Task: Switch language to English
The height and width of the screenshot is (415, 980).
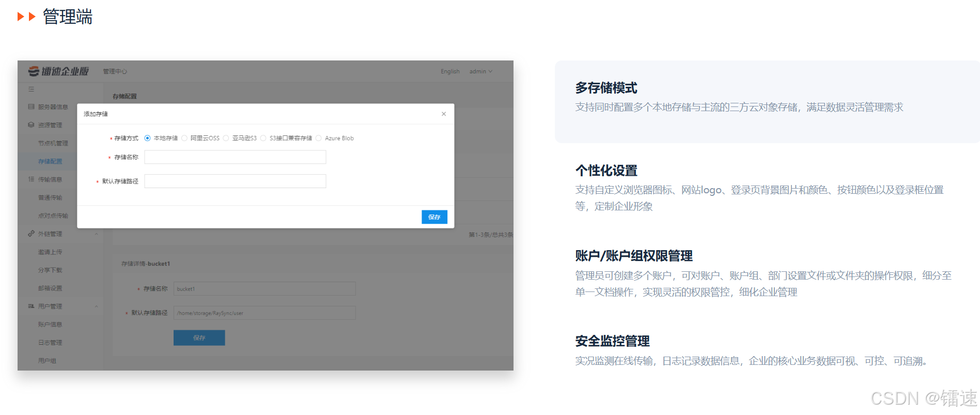Action: click(450, 71)
